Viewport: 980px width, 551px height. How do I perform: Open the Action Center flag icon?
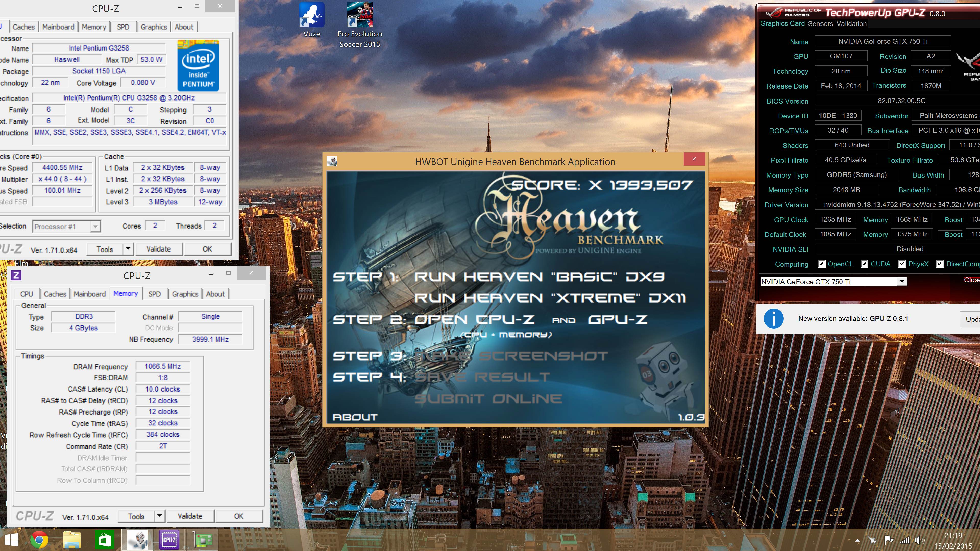pos(889,540)
